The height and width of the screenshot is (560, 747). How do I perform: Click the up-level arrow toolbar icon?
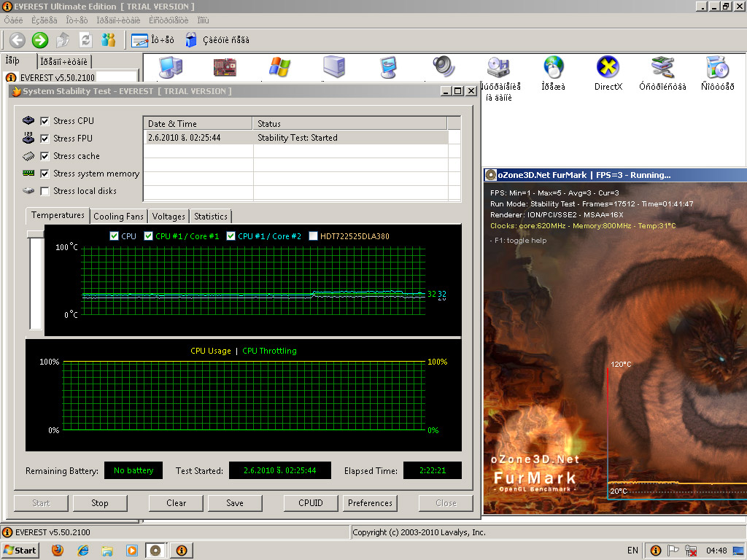pyautogui.click(x=63, y=40)
